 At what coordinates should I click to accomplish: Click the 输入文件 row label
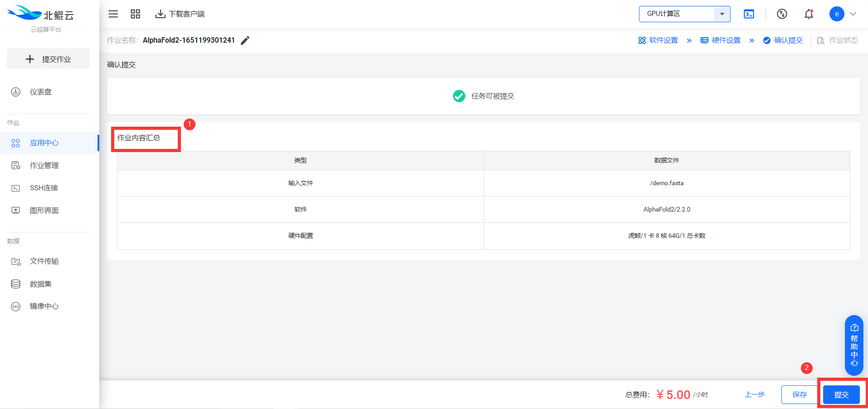pyautogui.click(x=301, y=183)
